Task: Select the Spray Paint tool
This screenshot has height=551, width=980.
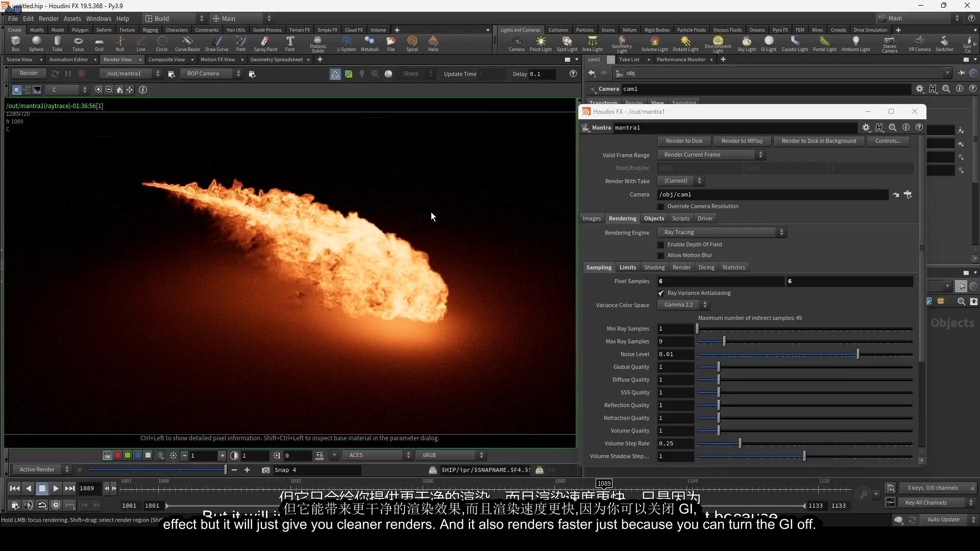Action: (x=265, y=43)
